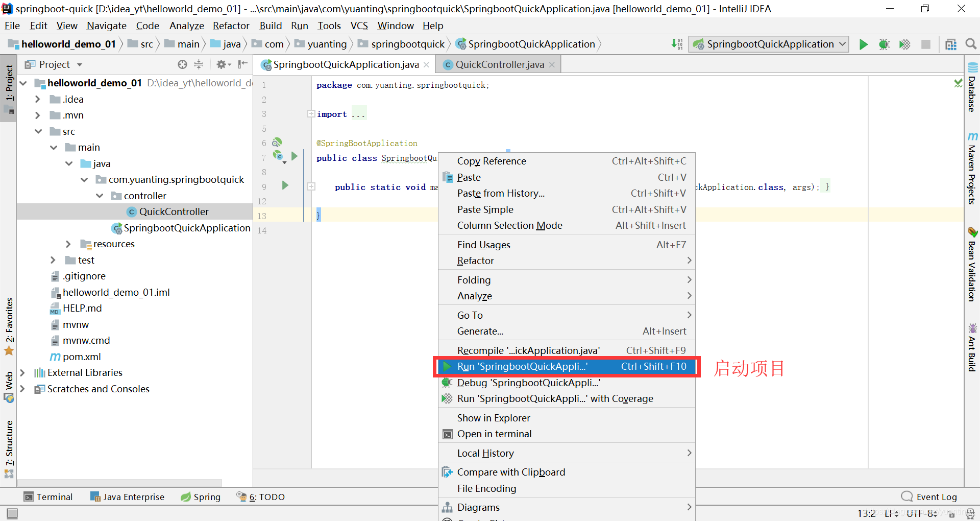Viewport: 980px width, 521px height.
Task: Open Bean Validation tool window
Action: [972, 265]
